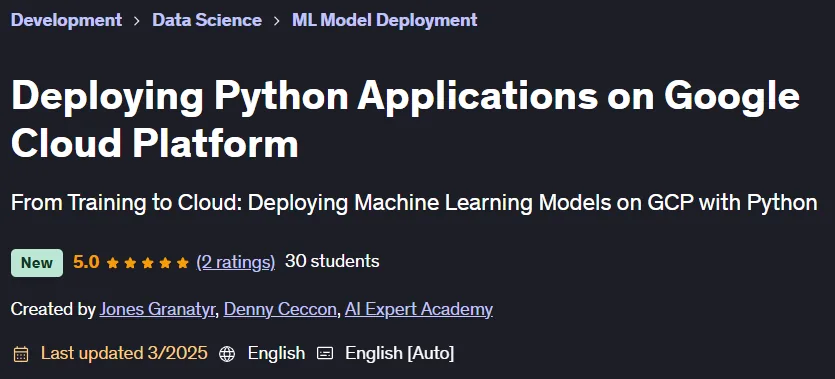Select the course title heading
This screenshot has width=835, height=379.
[x=405, y=120]
